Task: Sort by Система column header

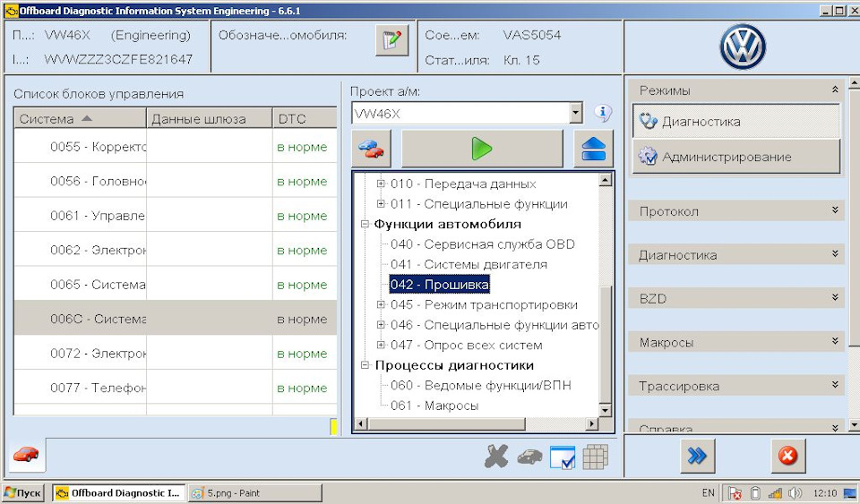Action: [x=80, y=118]
